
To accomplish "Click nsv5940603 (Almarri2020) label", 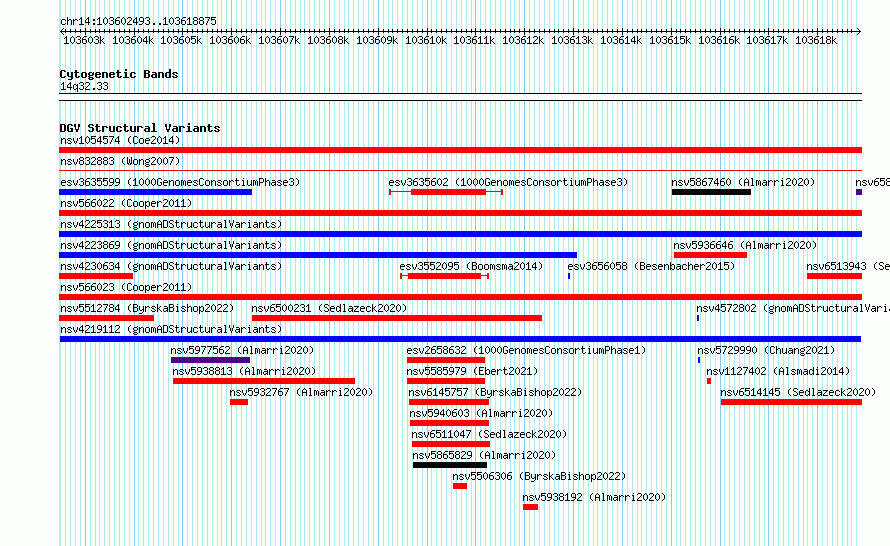I will [481, 413].
